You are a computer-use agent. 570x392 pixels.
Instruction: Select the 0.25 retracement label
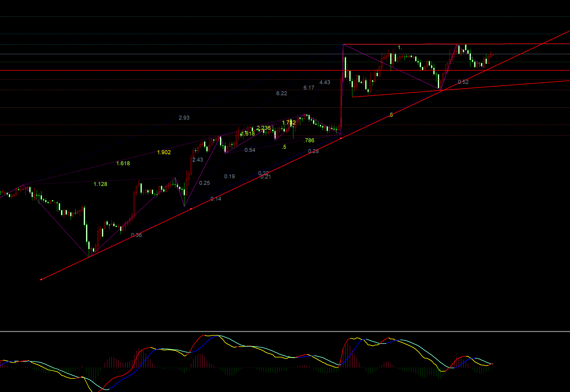204,183
